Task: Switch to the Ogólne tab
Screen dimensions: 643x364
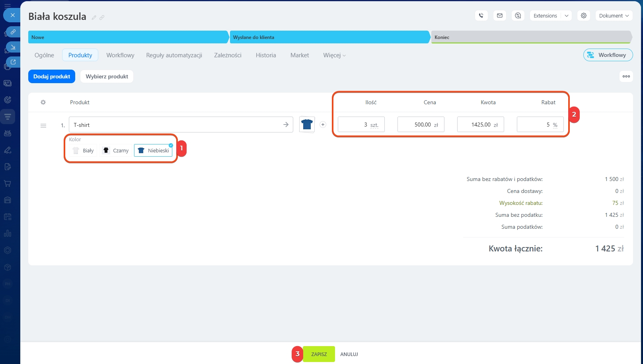Action: (44, 55)
